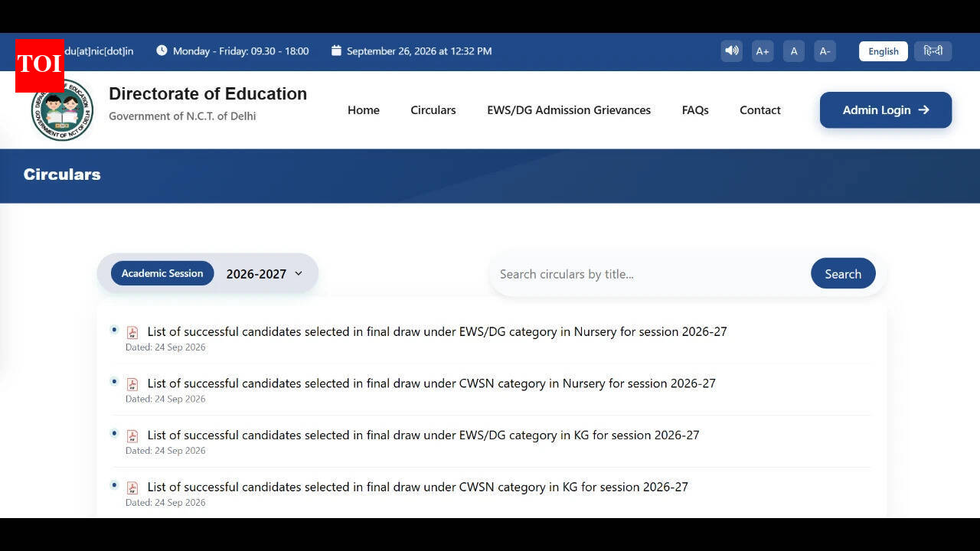Switch language to English
This screenshot has width=980, height=551.
pyautogui.click(x=884, y=51)
